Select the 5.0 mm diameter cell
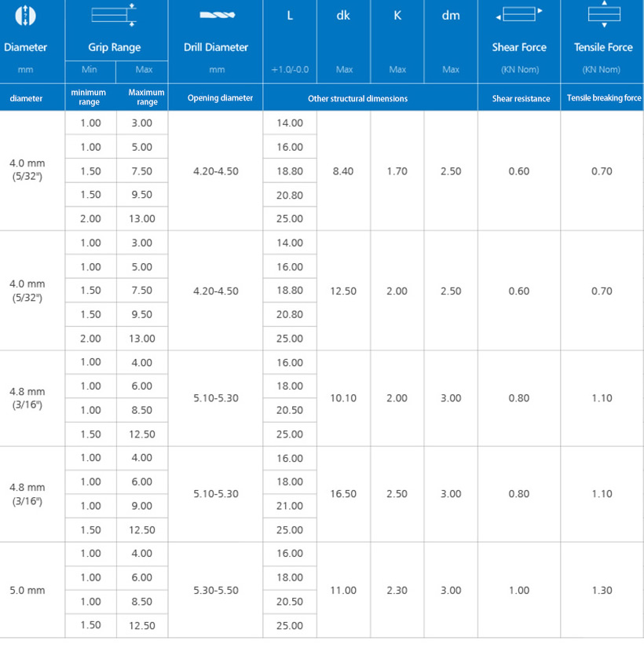This screenshot has height=648, width=644. [x=27, y=590]
